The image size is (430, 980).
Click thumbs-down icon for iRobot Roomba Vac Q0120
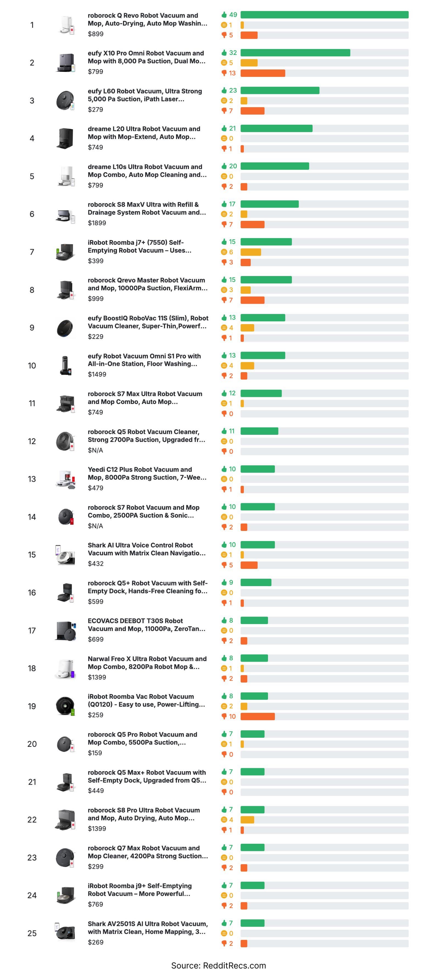(x=224, y=717)
